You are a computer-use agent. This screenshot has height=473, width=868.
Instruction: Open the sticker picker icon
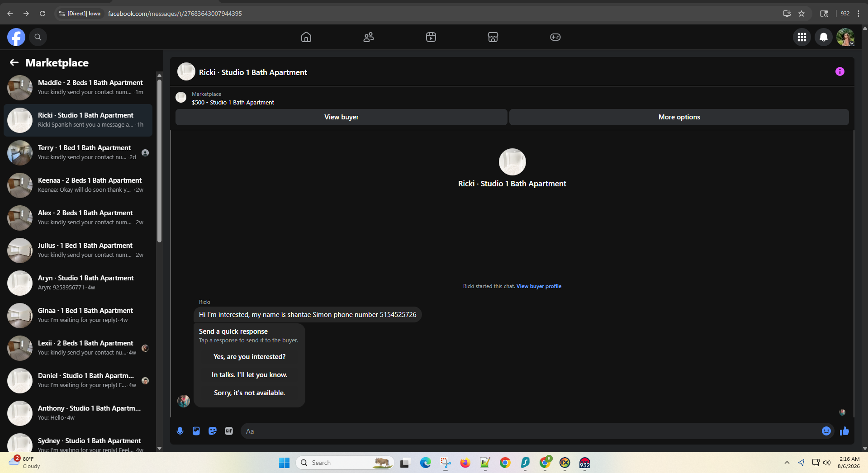pyautogui.click(x=213, y=431)
